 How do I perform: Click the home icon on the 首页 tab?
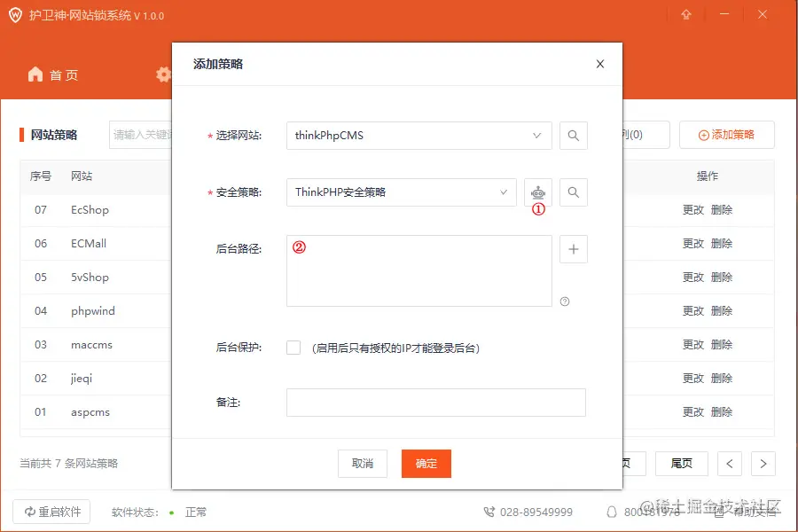(34, 74)
